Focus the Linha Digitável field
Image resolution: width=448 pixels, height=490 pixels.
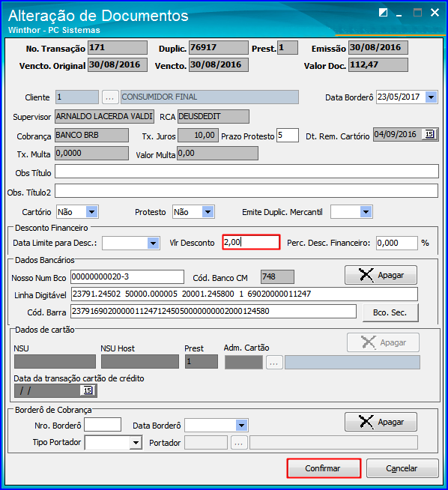[x=244, y=294]
